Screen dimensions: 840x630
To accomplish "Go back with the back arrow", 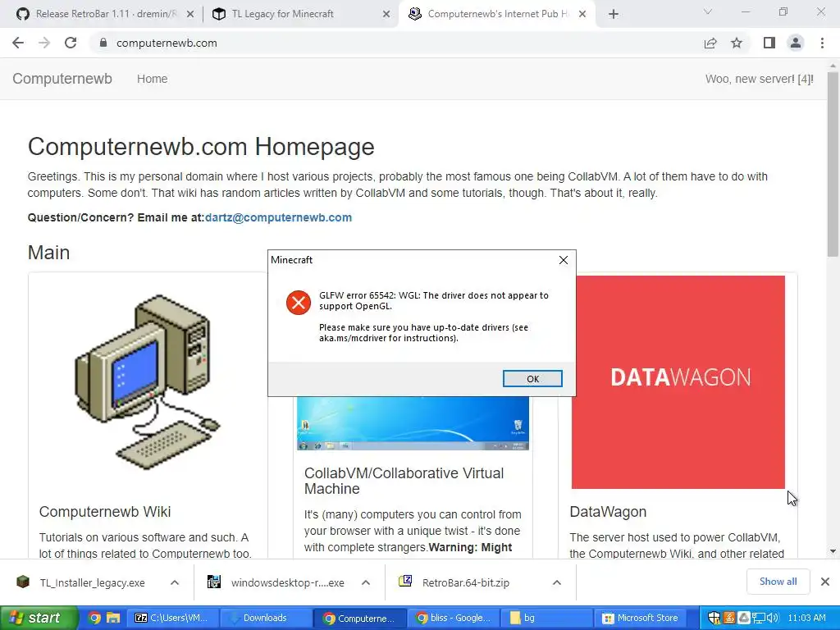I will 18,43.
